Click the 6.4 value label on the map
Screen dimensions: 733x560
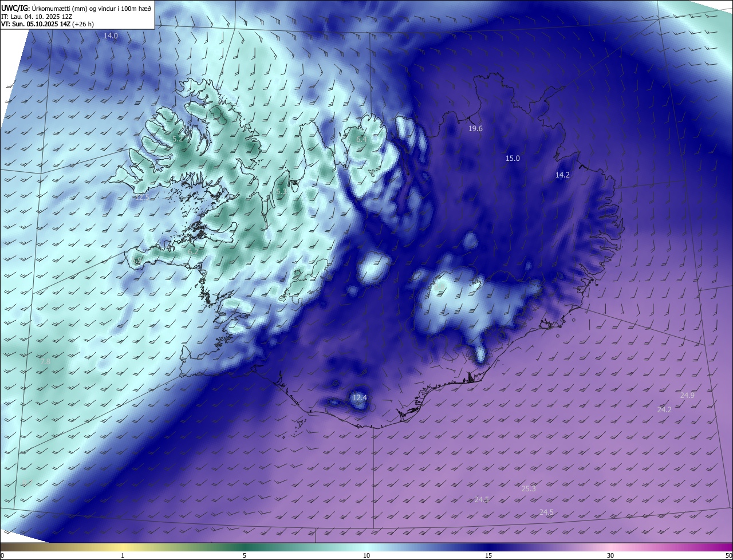click(361, 139)
